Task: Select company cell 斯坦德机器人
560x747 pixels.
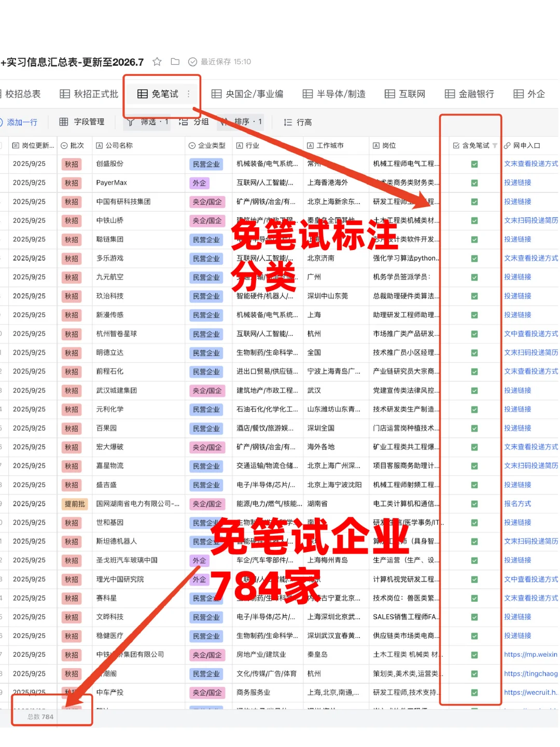Action: pos(138,542)
